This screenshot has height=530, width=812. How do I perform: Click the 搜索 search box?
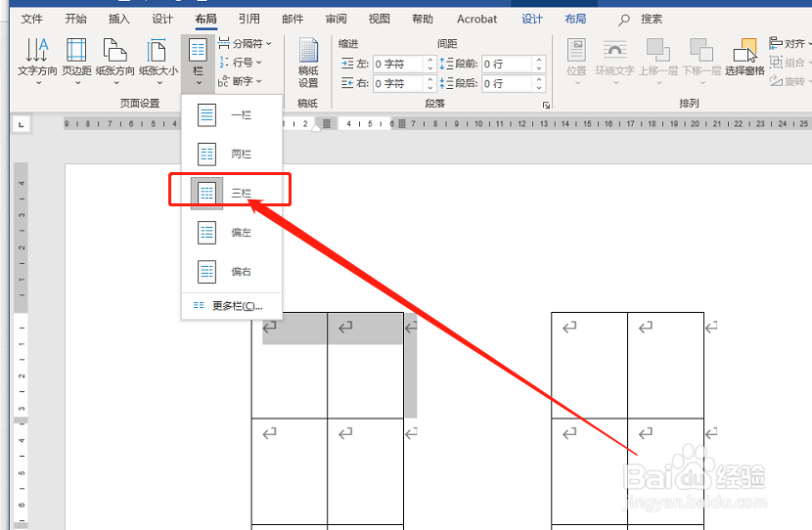point(641,20)
